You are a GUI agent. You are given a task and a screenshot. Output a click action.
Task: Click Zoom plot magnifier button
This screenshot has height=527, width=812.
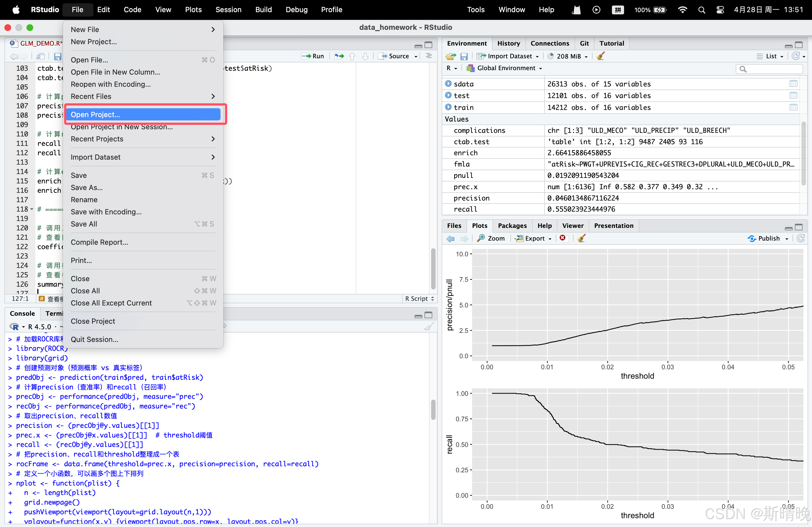(x=491, y=238)
